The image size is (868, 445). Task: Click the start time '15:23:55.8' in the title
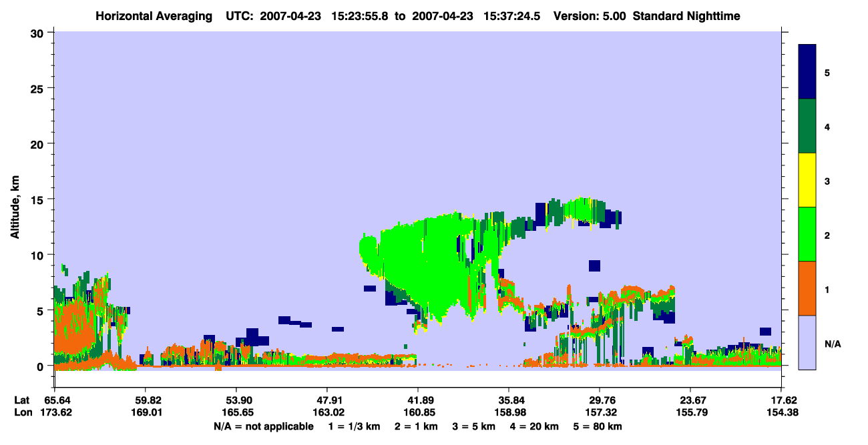(x=359, y=15)
